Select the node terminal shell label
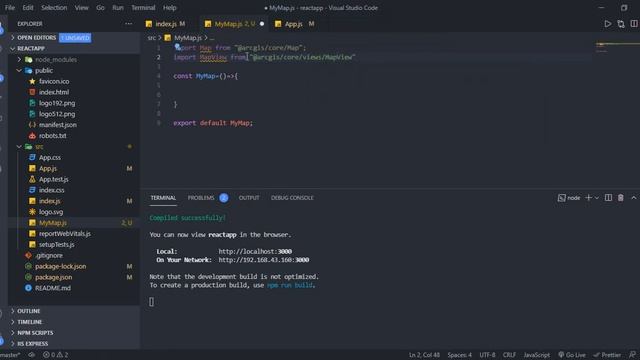Viewport: 640px width, 360px height. (569, 198)
